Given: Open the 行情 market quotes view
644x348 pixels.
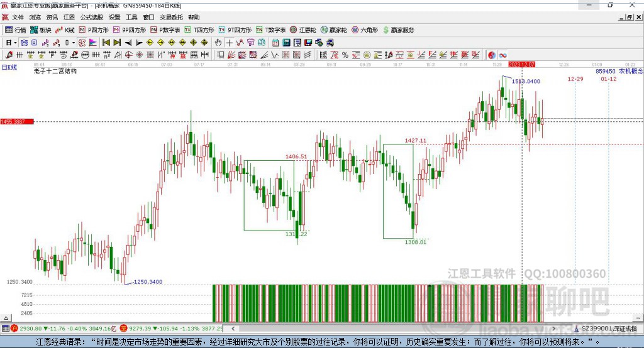Looking at the screenshot, I should coord(16,30).
